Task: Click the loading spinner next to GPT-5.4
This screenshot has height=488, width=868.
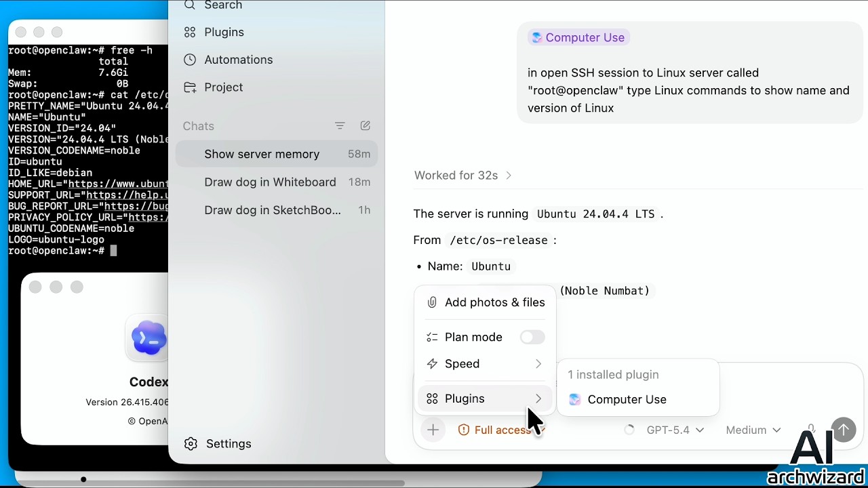Action: (629, 430)
